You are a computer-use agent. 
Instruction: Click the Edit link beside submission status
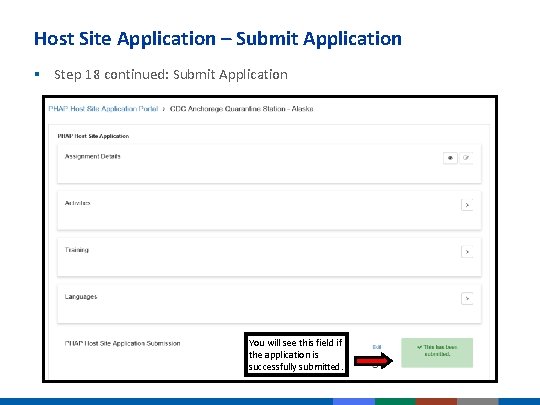coord(377,347)
